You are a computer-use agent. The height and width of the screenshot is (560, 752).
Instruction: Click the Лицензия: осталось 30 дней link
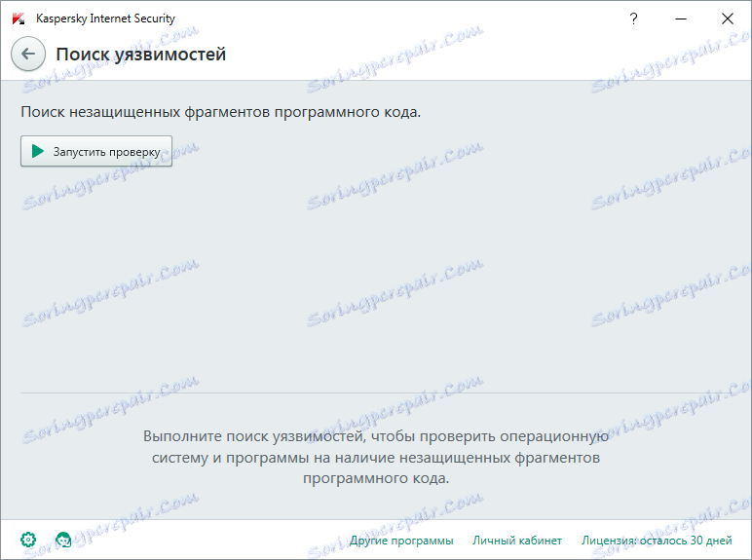click(657, 541)
